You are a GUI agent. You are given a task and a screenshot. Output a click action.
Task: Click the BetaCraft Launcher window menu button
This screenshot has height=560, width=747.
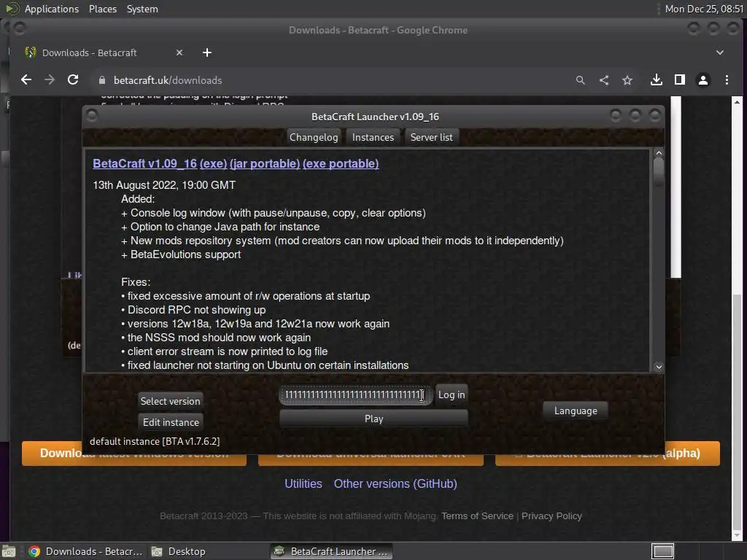coord(93,115)
